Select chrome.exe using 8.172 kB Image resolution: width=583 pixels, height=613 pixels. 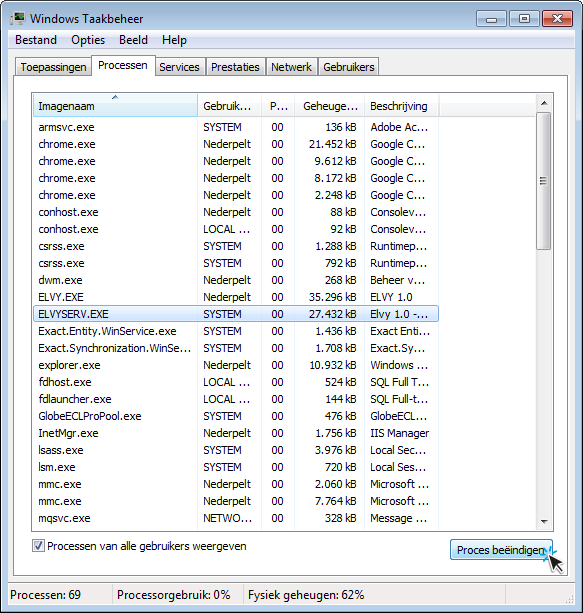click(x=236, y=178)
